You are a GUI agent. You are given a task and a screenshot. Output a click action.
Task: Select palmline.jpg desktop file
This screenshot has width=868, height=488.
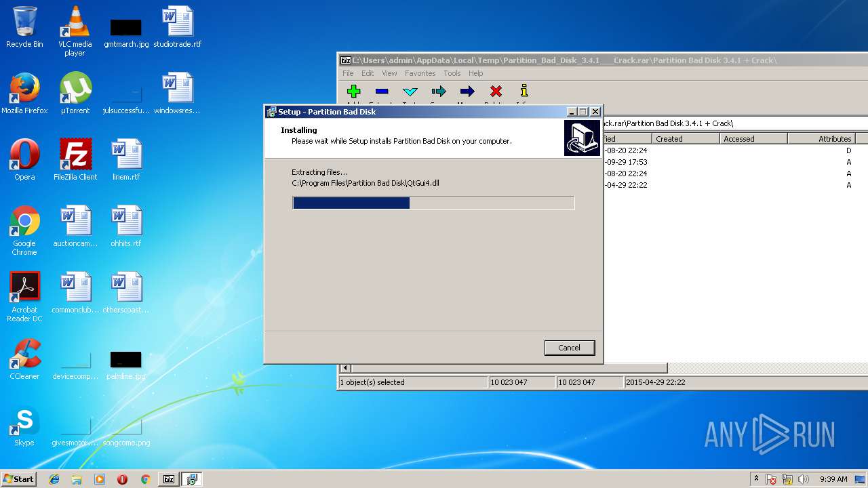tap(126, 365)
